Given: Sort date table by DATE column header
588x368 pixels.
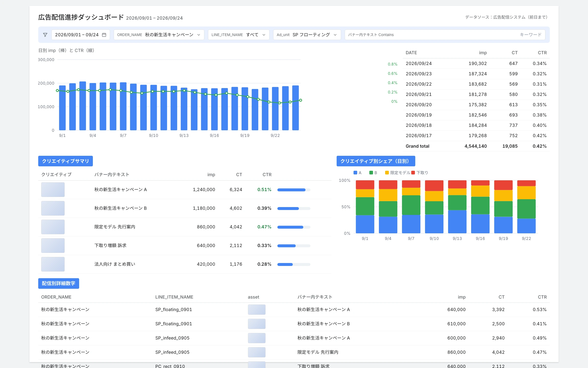Looking at the screenshot, I should [x=411, y=53].
